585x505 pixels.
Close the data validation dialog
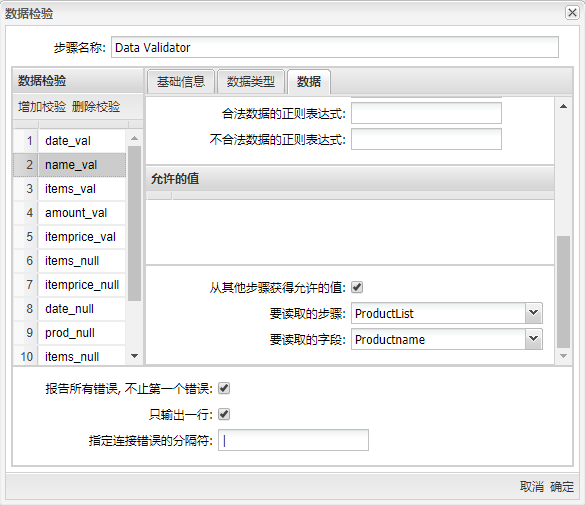pyautogui.click(x=572, y=13)
